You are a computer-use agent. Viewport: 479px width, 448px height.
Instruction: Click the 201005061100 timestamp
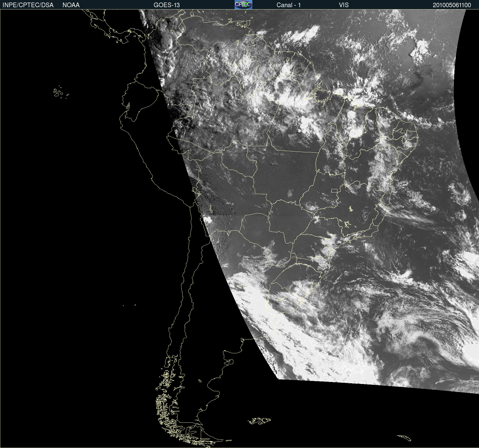pyautogui.click(x=452, y=5)
